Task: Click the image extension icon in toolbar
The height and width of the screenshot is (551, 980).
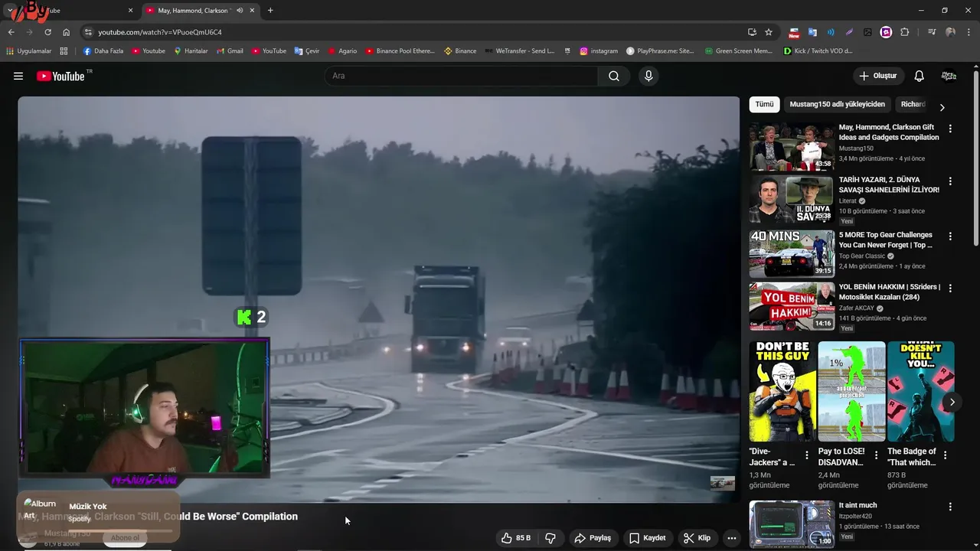Action: 867,32
